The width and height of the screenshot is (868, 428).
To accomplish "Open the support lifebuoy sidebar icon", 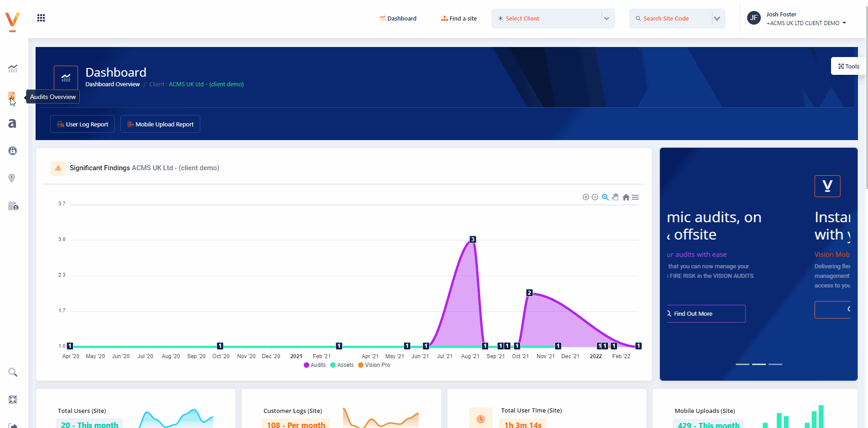I will (13, 400).
